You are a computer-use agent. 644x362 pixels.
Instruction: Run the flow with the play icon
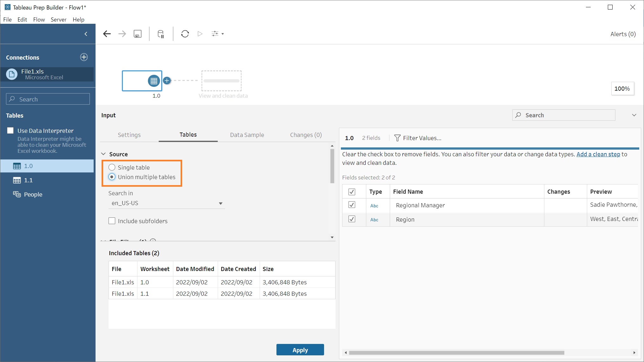click(200, 34)
